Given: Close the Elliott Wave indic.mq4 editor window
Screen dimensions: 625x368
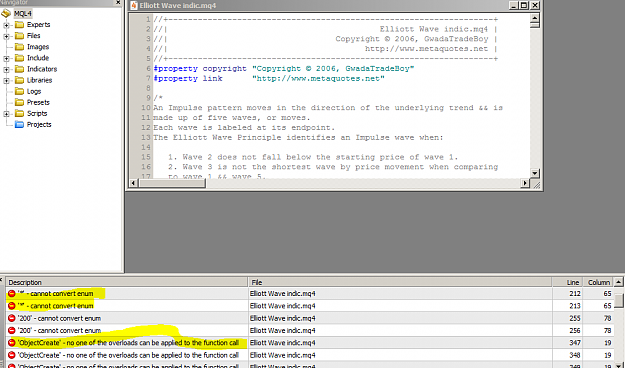Looking at the screenshot, I should [535, 6].
